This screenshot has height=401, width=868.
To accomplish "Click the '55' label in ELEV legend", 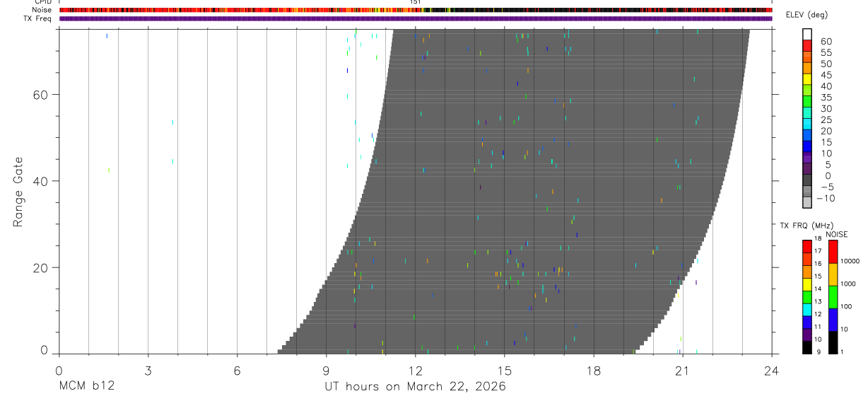I will click(x=826, y=53).
